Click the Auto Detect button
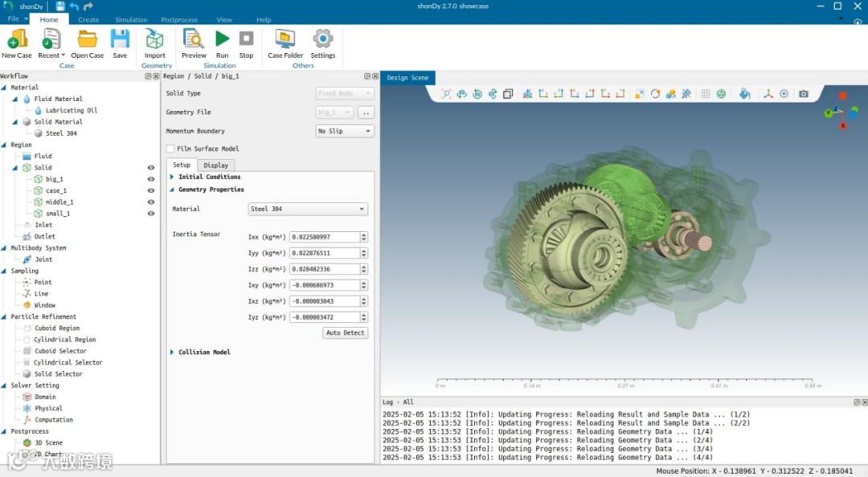 pyautogui.click(x=345, y=332)
